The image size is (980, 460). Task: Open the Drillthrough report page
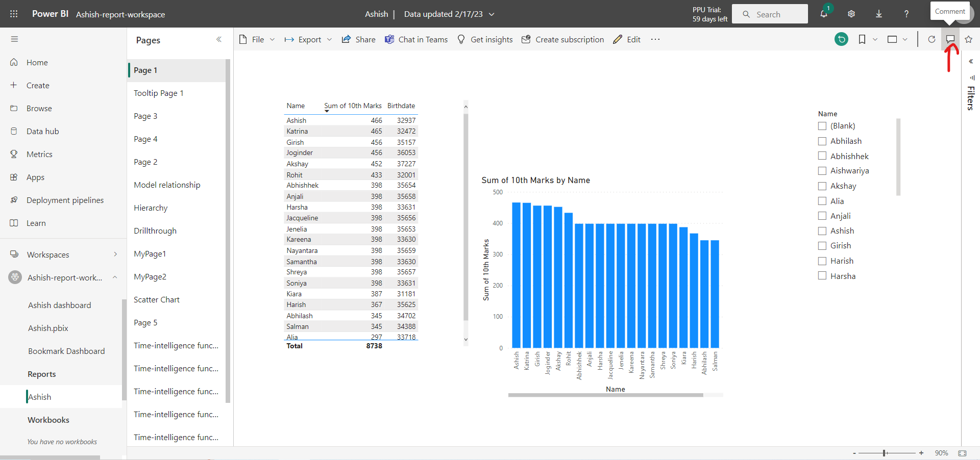155,231
